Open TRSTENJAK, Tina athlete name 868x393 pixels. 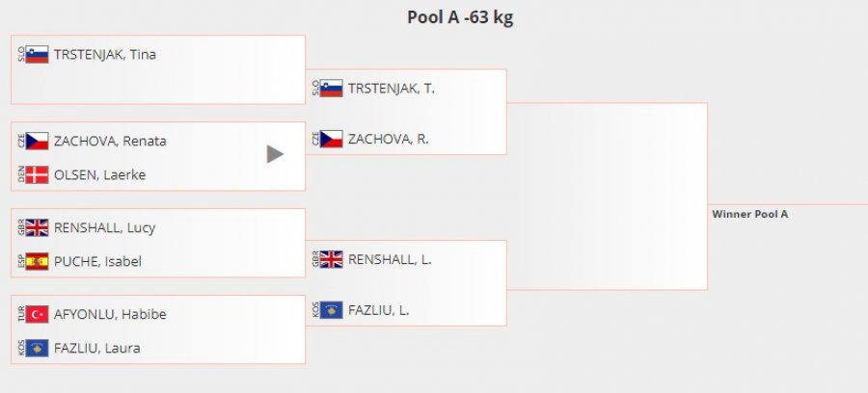pos(104,55)
